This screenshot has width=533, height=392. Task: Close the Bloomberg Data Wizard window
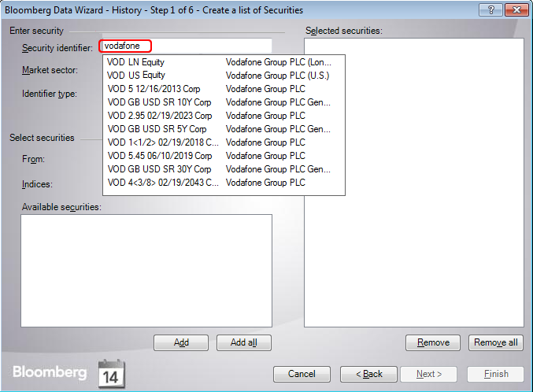[x=516, y=10]
